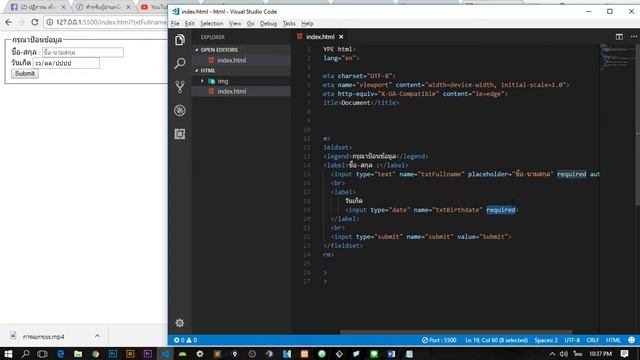Screen dimensions: 640x360
Task: Click the full name text input in the browser
Action: point(83,52)
